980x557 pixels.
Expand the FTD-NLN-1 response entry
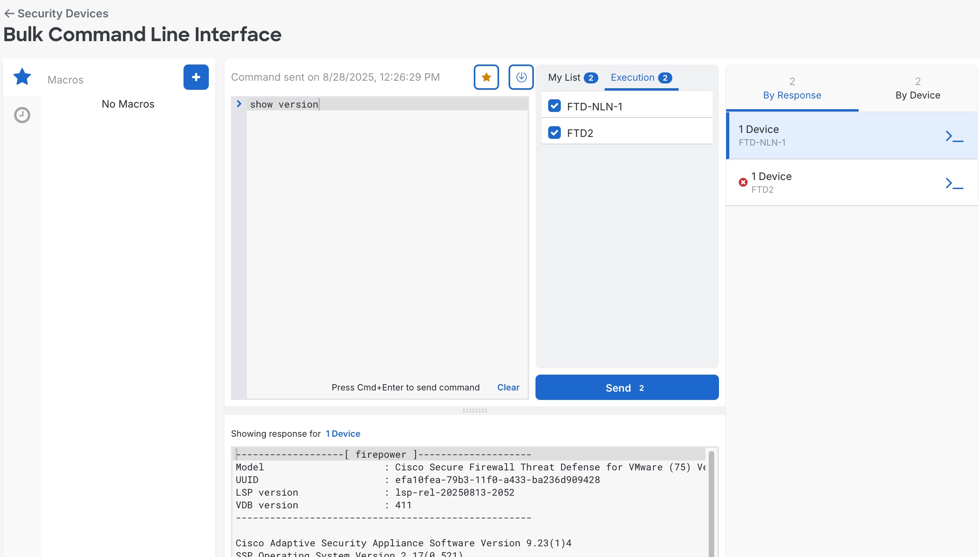[831, 135]
